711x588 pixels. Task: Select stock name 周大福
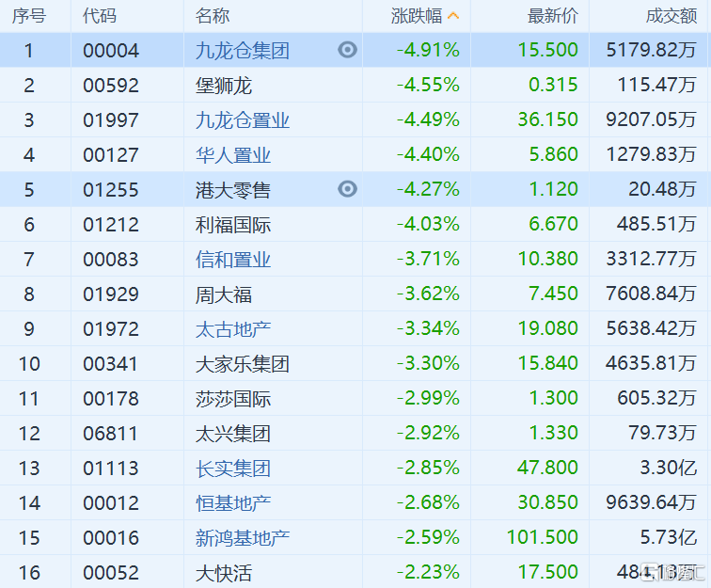click(224, 294)
